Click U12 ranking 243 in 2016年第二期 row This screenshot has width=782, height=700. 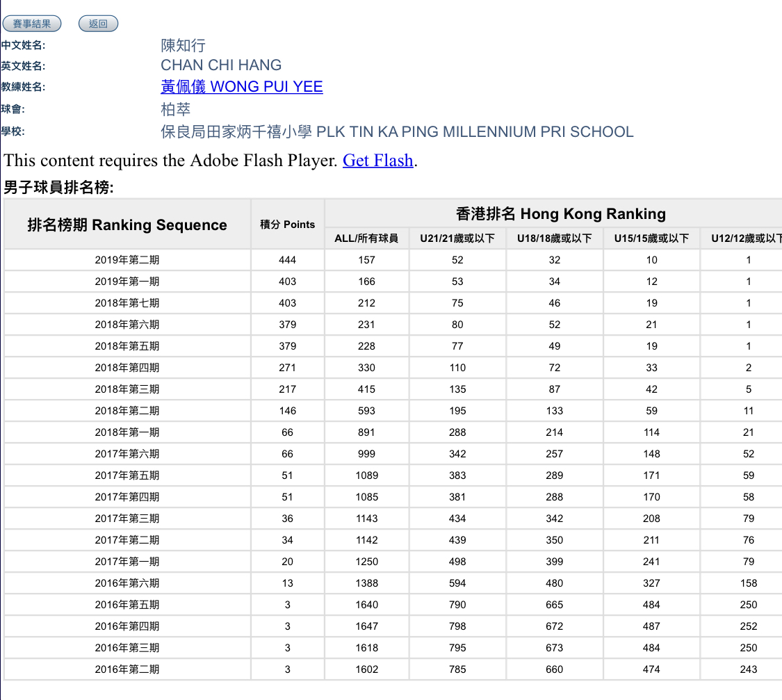pyautogui.click(x=749, y=669)
